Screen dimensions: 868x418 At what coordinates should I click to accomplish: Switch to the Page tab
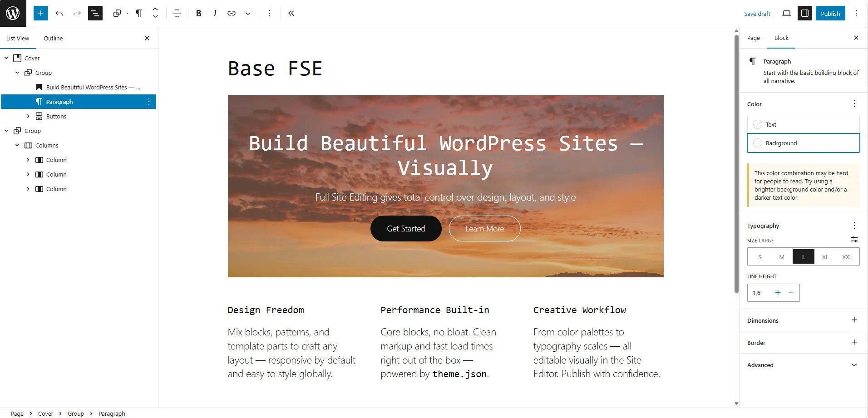753,38
